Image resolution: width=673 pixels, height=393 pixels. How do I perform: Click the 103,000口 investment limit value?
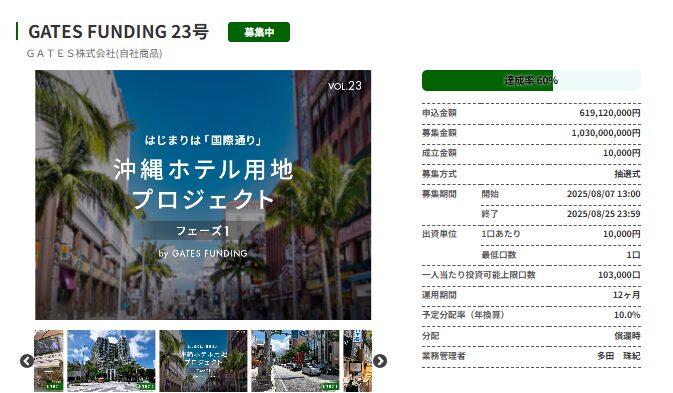click(x=619, y=275)
